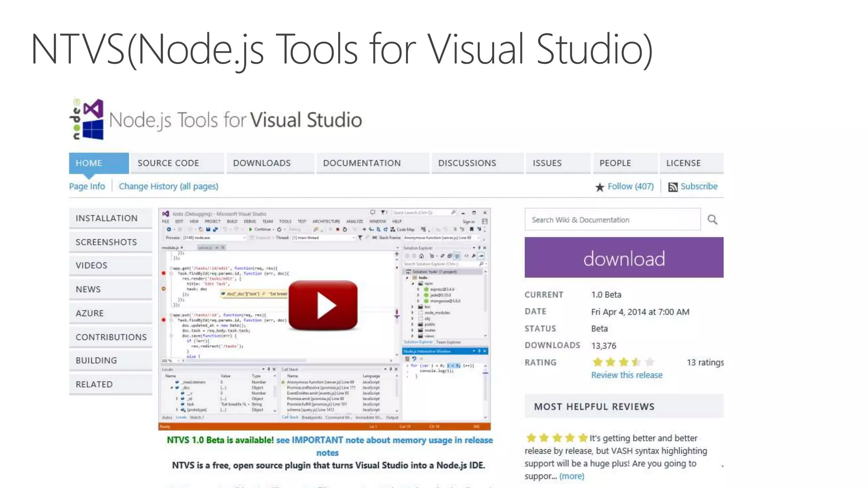Click the RSS Subscribe icon
The height and width of the screenshot is (488, 868).
[x=673, y=187]
